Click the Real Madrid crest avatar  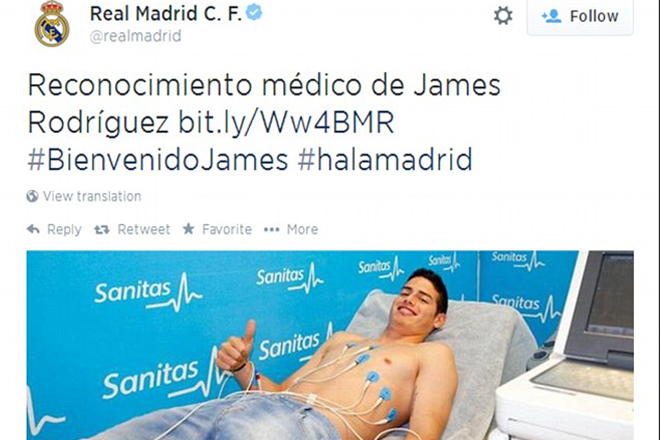coord(52,24)
